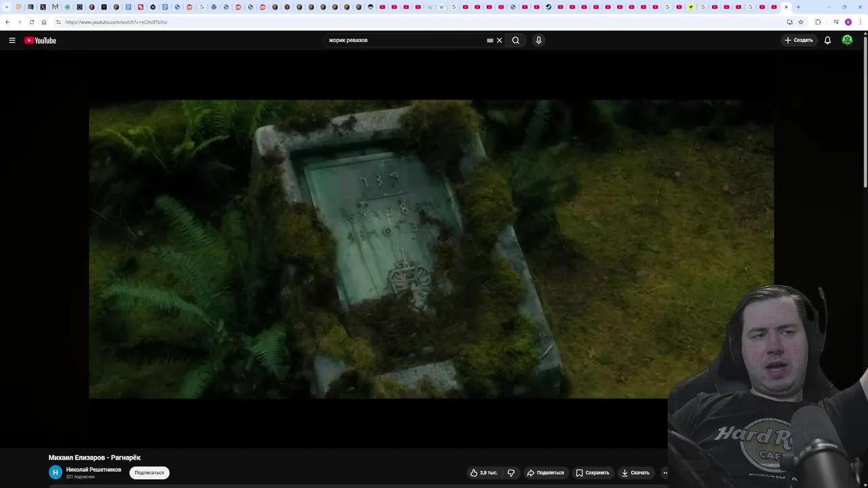868x488 pixels.
Task: Reload the current page
Action: click(31, 22)
